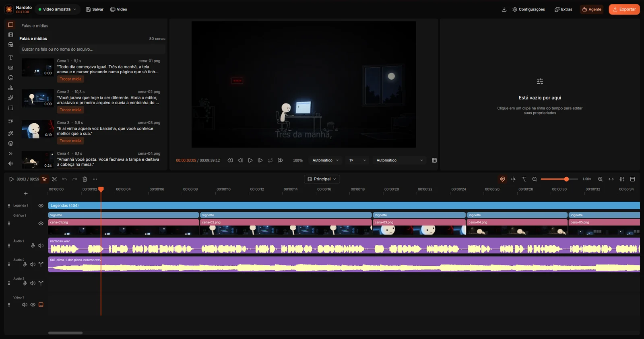Viewport: 644px width, 339px height.
Task: Expand the sidebar with double chevron
Action: click(x=11, y=153)
